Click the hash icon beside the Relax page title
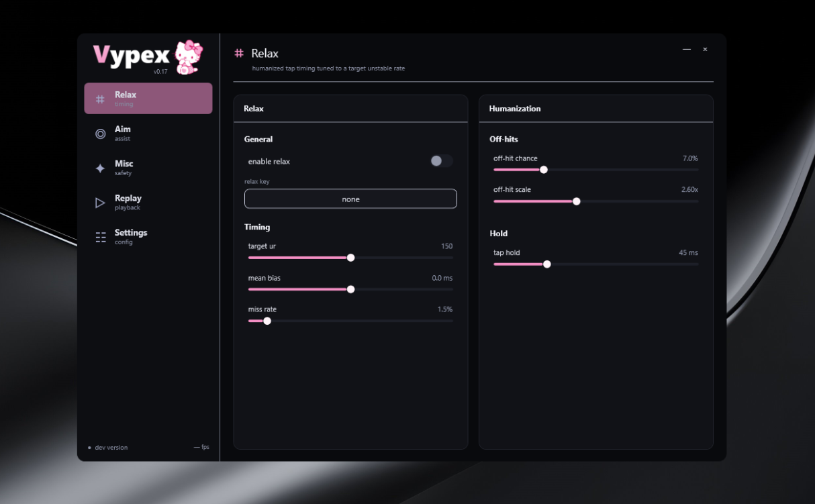Image resolution: width=815 pixels, height=504 pixels. point(239,53)
